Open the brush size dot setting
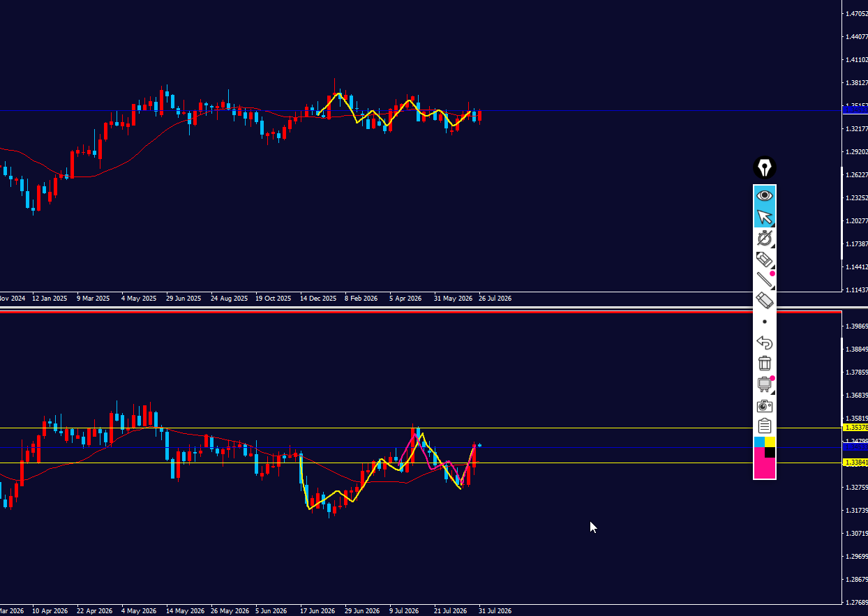The image size is (868, 616). 765,322
